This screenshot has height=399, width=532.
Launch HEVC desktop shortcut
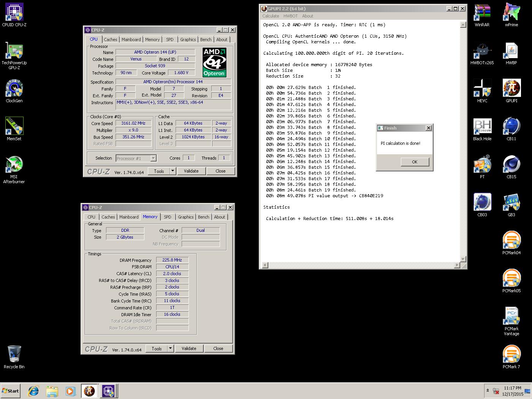(482, 91)
